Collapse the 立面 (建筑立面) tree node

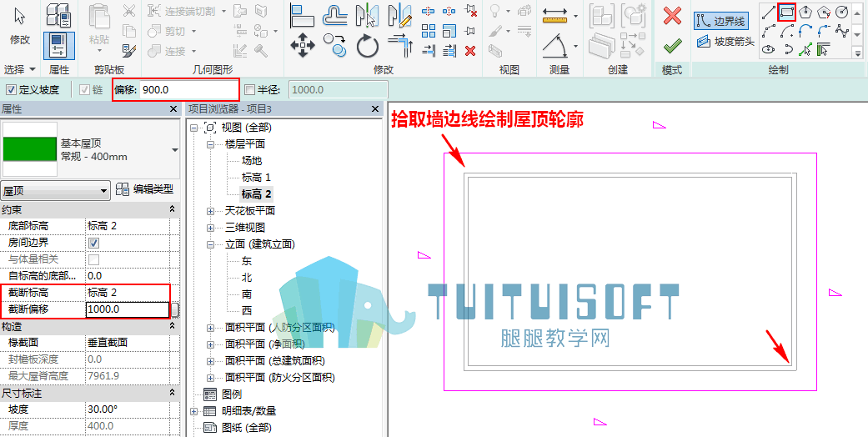(x=210, y=244)
